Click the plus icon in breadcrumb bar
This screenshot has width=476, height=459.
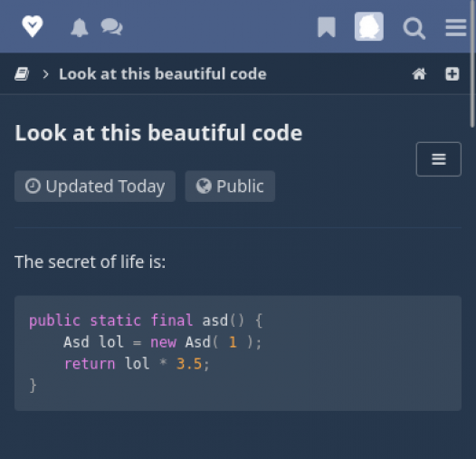point(452,74)
